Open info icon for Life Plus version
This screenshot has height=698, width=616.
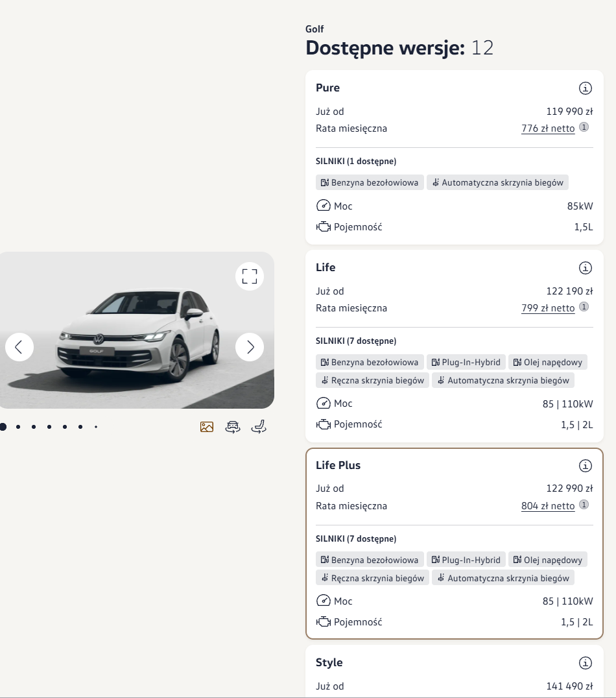[x=586, y=466]
